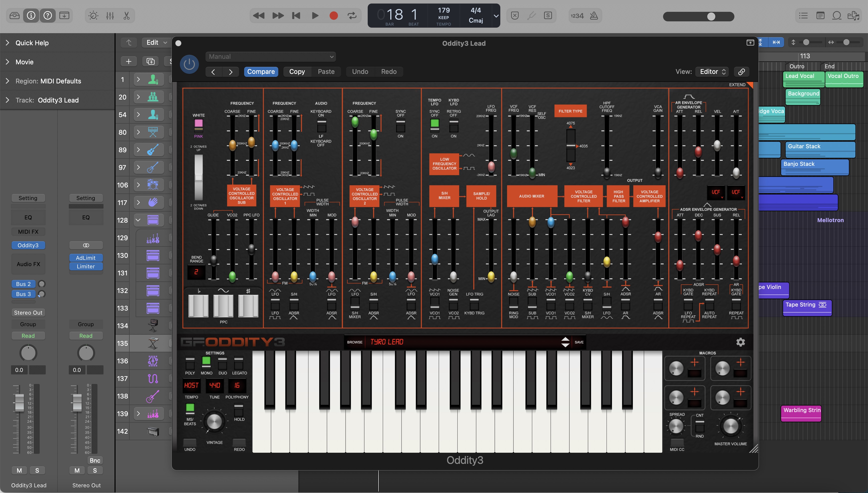
Task: Adjust the MASTER VOLUME knob
Action: [730, 426]
